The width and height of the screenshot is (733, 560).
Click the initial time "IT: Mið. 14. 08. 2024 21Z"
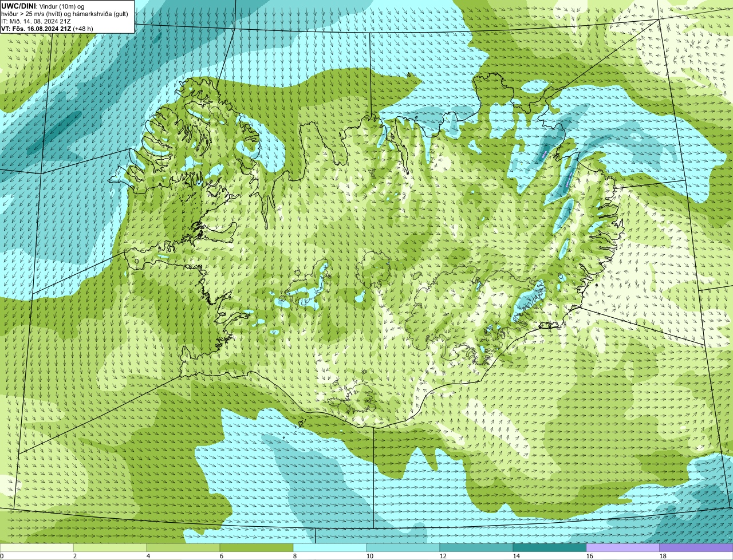coord(36,21)
